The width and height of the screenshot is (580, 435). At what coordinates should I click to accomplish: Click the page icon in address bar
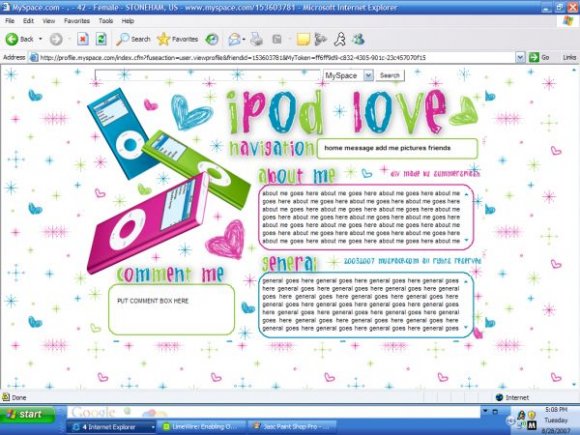pos(34,57)
